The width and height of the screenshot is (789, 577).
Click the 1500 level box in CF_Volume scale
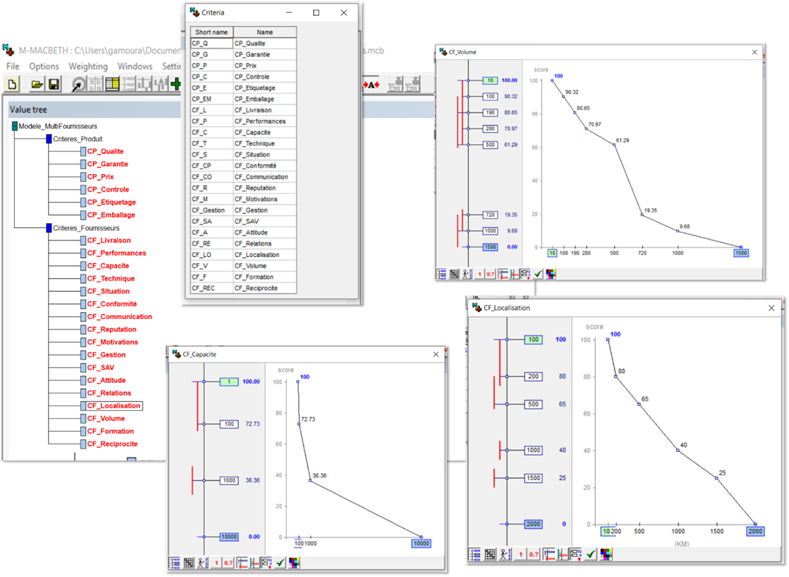(x=490, y=247)
